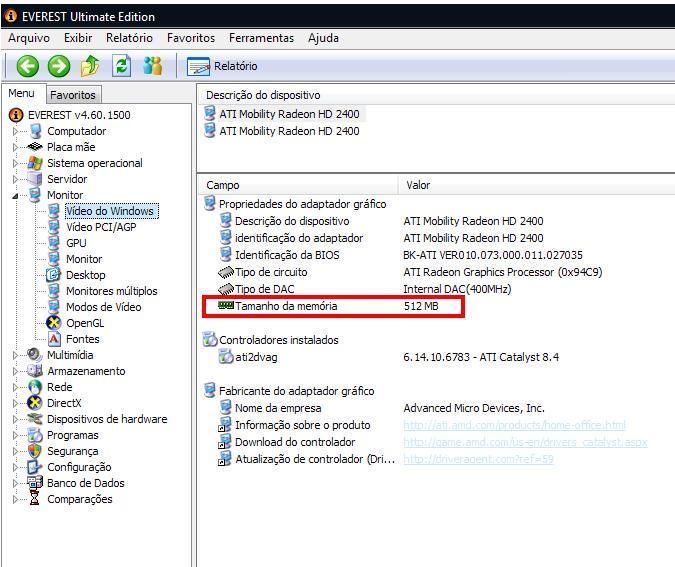
Task: Expand the DirectX tree node
Action: [15, 403]
